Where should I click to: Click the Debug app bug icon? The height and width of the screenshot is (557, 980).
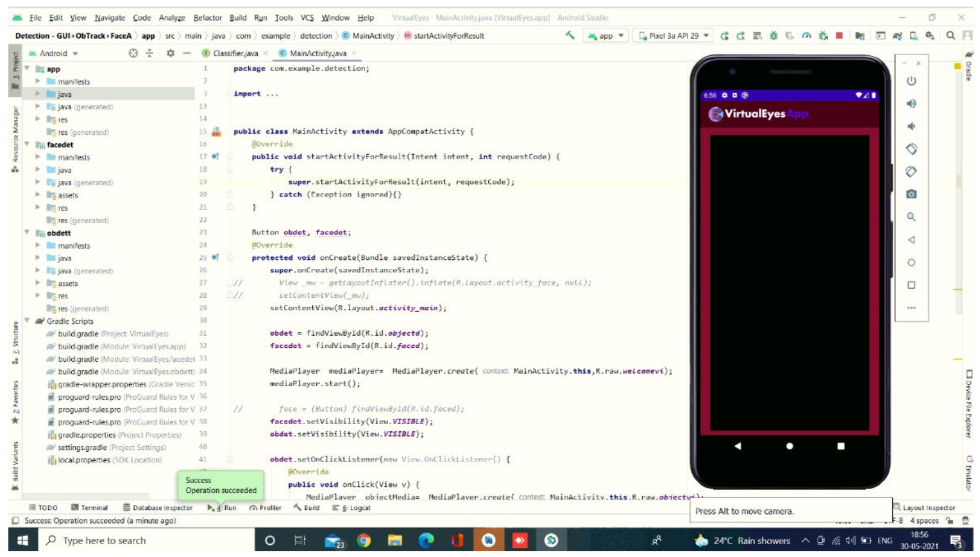point(773,36)
